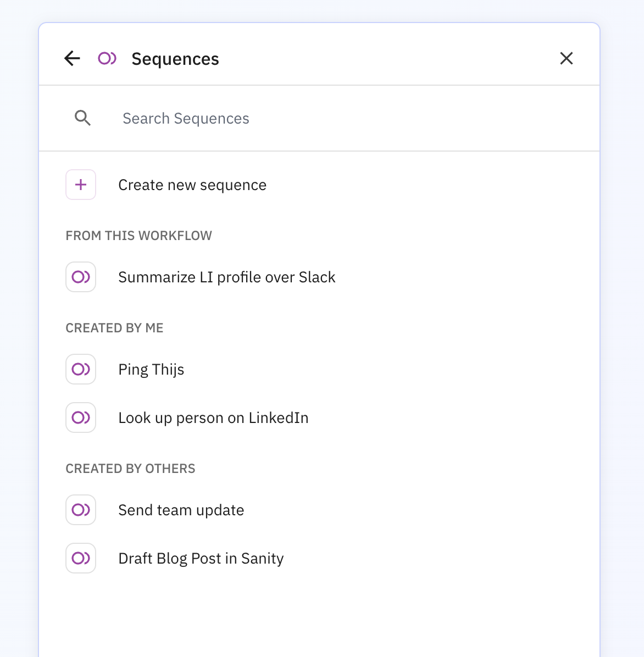This screenshot has width=644, height=657.
Task: Click the CREATED BY ME section header
Action: click(114, 327)
